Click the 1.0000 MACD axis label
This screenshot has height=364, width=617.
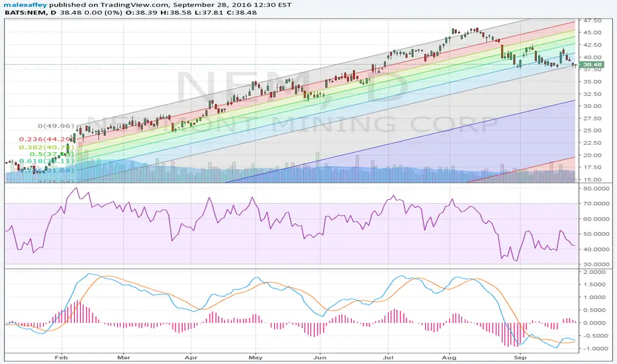click(595, 298)
